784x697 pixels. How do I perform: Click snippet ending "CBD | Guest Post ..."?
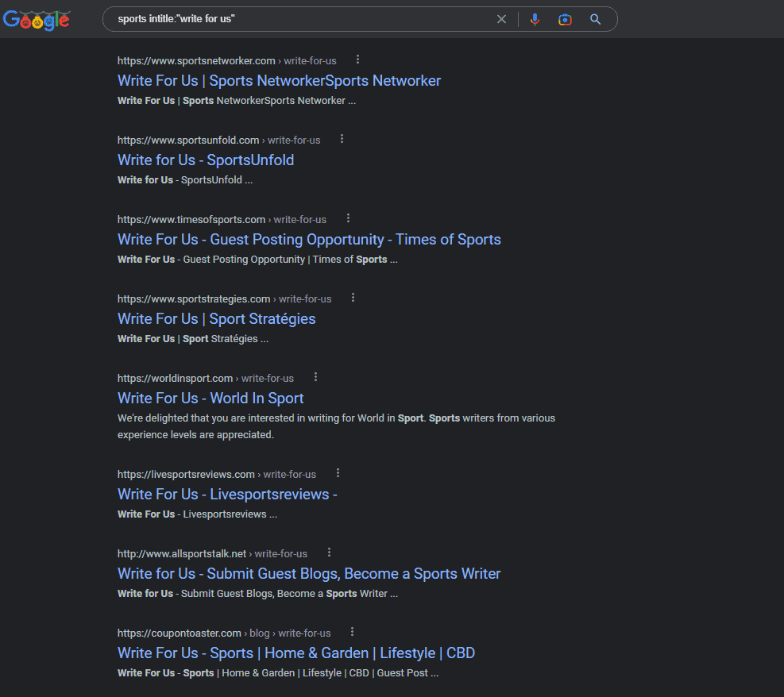coord(278,673)
